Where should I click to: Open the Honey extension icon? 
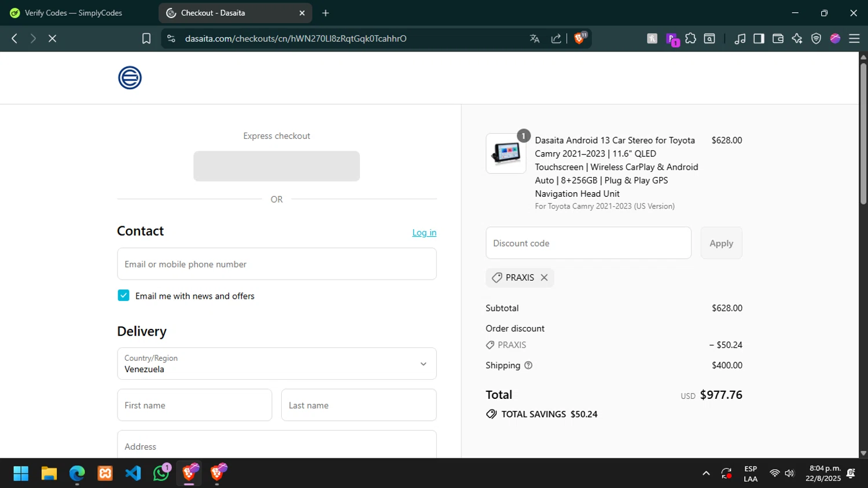tap(652, 38)
